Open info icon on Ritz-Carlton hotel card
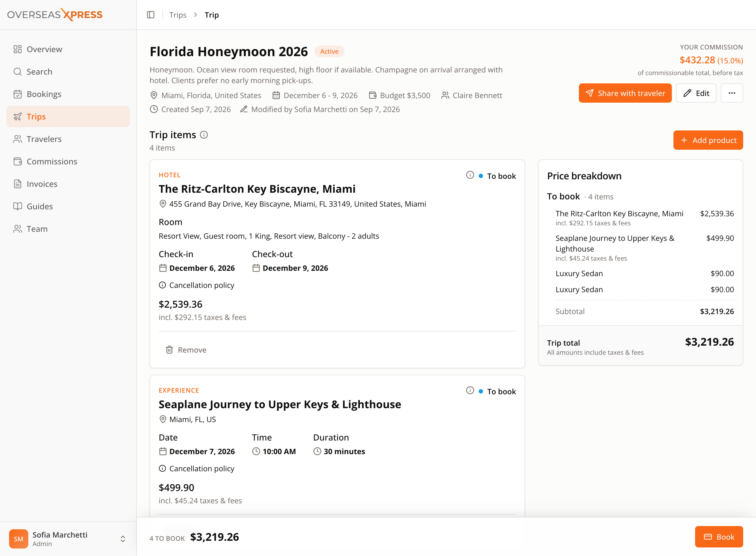This screenshot has width=756, height=556. [470, 175]
